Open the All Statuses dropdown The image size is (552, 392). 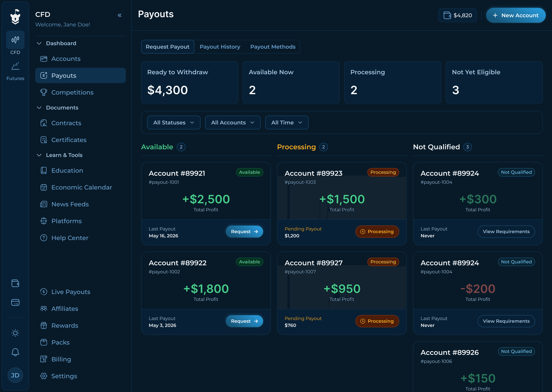[x=173, y=123]
